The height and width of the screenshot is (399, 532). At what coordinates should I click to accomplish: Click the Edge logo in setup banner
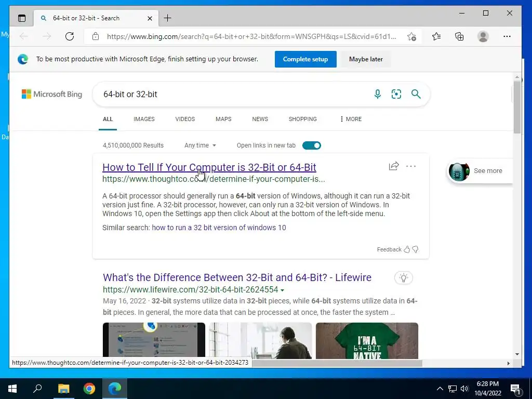[x=23, y=59]
